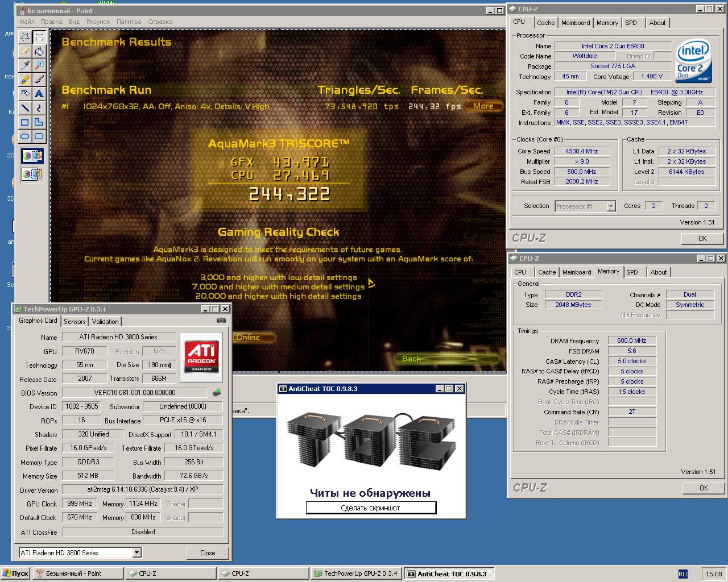The height and width of the screenshot is (582, 728).
Task: Open About tab in upper CPU-Z window
Action: (657, 23)
